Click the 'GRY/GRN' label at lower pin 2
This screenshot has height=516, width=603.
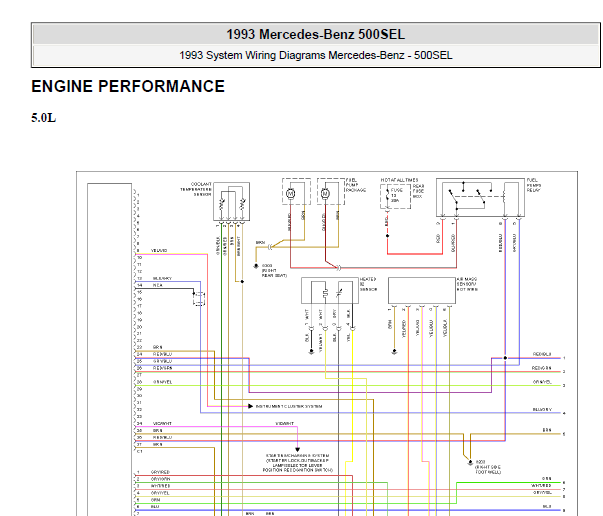click(x=160, y=479)
